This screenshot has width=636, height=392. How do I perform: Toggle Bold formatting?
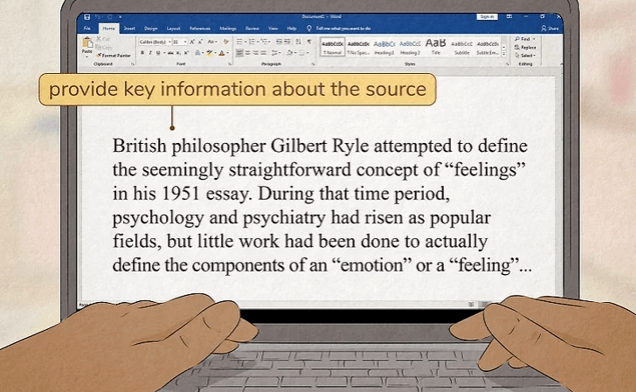coord(142,53)
